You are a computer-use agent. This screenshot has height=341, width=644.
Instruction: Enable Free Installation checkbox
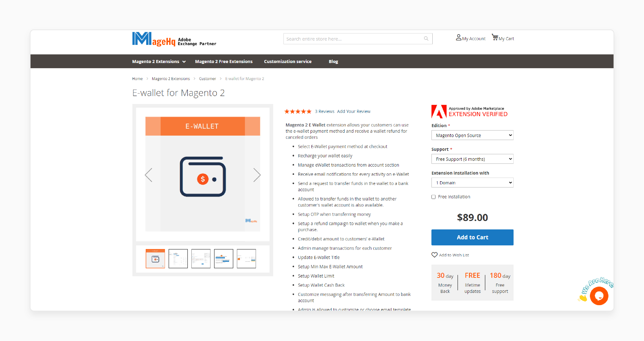point(433,197)
